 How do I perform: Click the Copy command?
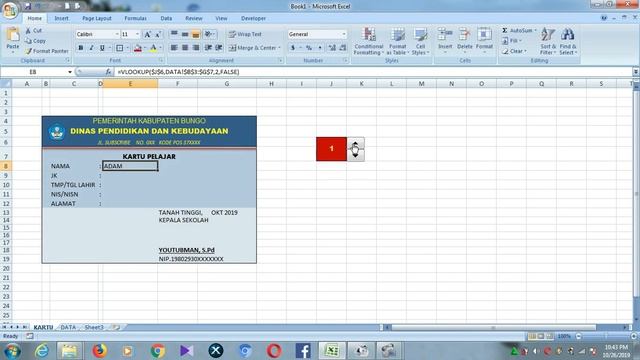pyautogui.click(x=36, y=41)
